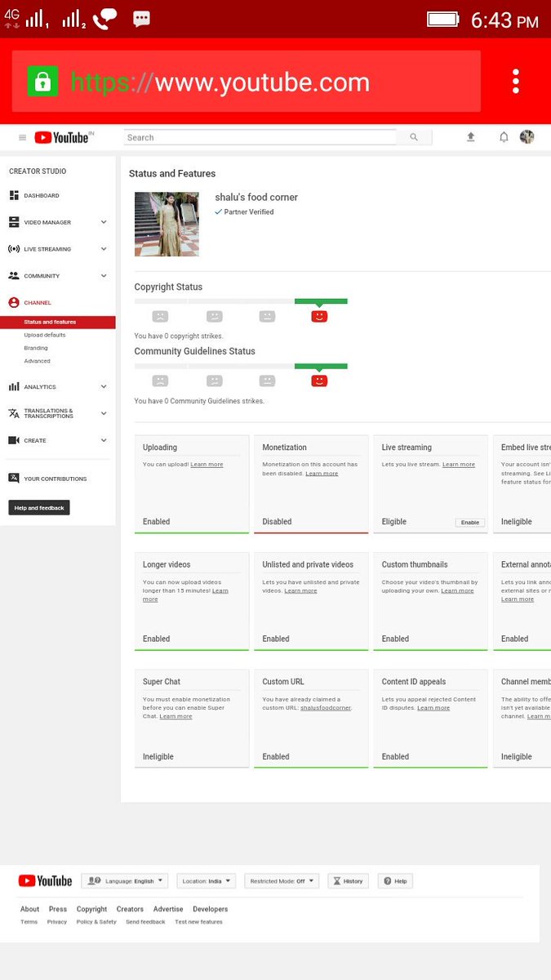Image resolution: width=551 pixels, height=980 pixels.
Task: Open Restricted Mode dropdown
Action: 282,881
